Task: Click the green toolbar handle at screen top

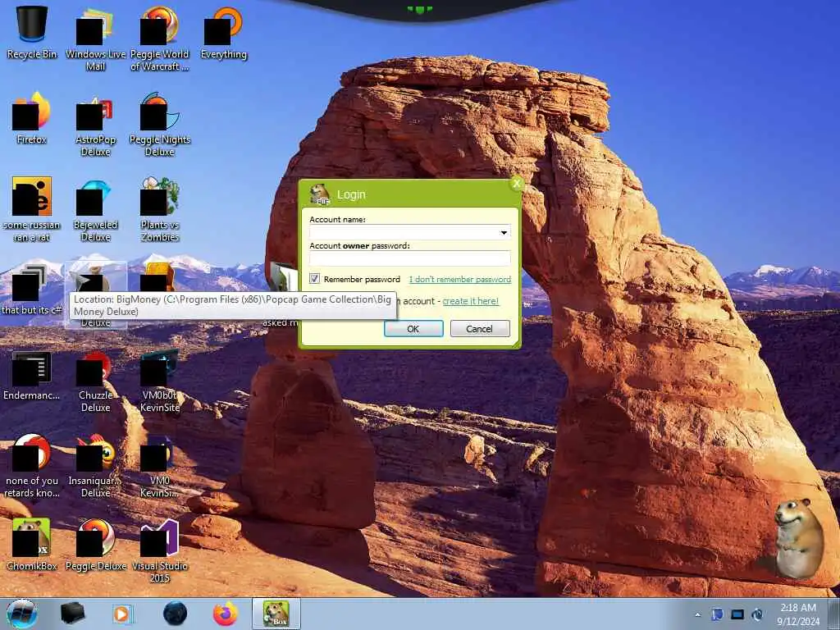Action: (420, 9)
